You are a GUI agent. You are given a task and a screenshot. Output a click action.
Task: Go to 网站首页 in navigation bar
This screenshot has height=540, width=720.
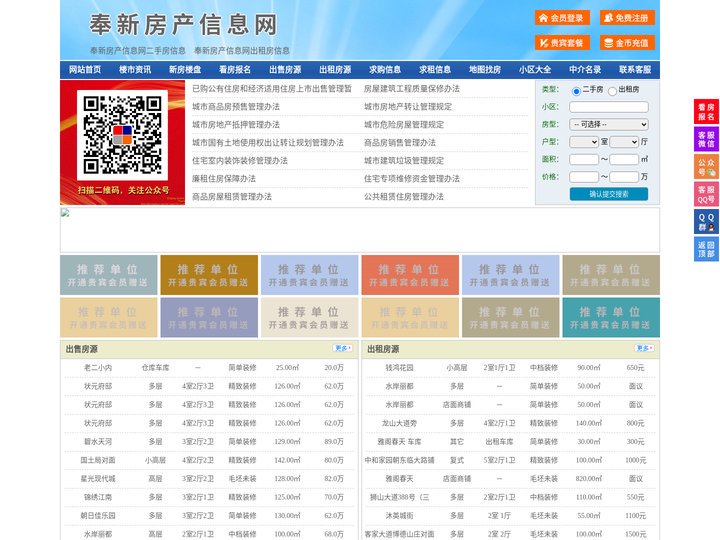[85, 70]
